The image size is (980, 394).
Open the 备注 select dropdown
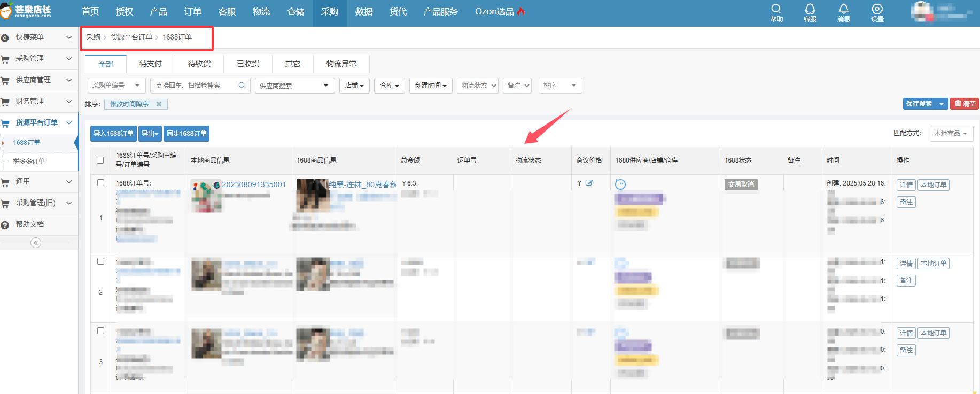coord(517,86)
